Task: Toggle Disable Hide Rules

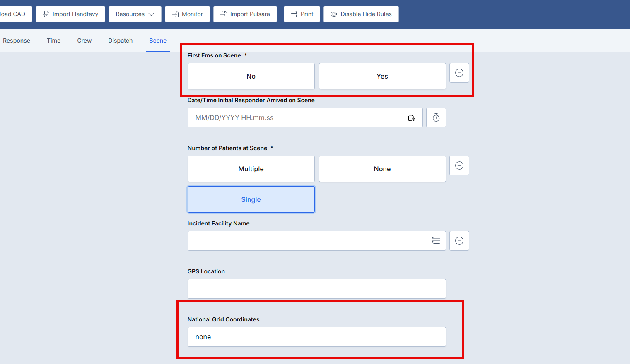Action: [x=361, y=14]
